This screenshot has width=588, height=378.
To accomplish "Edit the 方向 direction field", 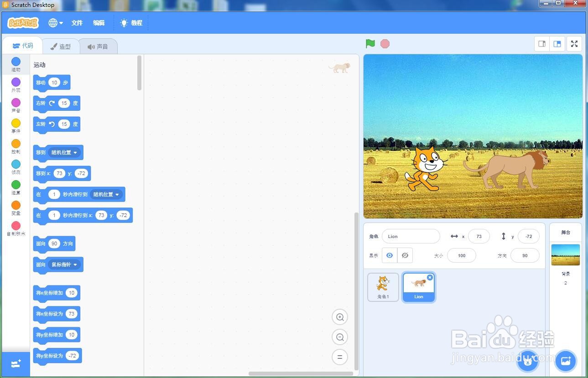I will click(x=525, y=255).
